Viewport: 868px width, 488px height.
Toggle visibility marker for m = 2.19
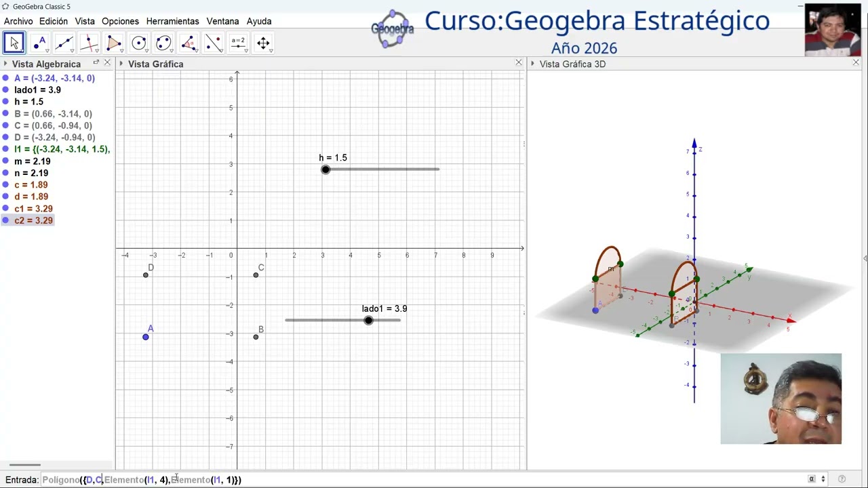tap(6, 161)
